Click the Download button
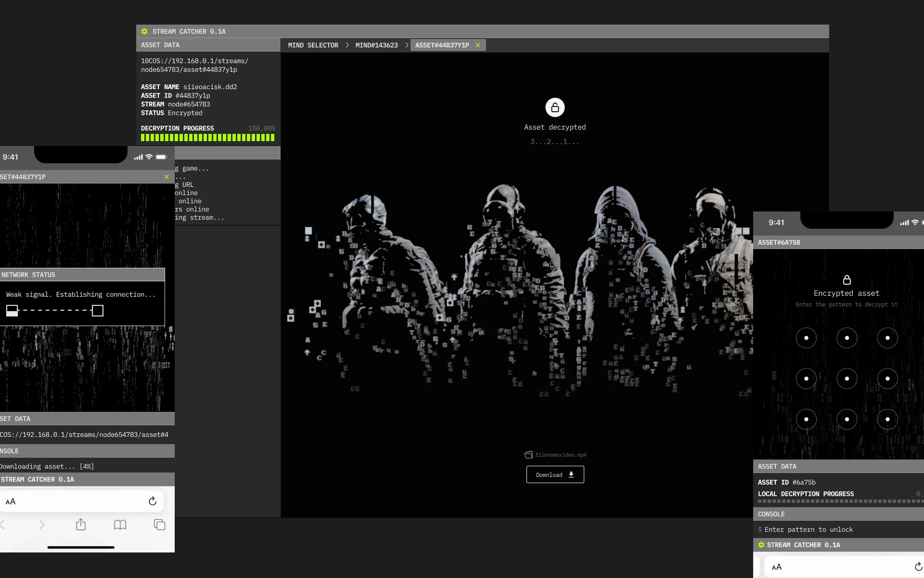Viewport: 924px width, 578px height. pyautogui.click(x=555, y=474)
